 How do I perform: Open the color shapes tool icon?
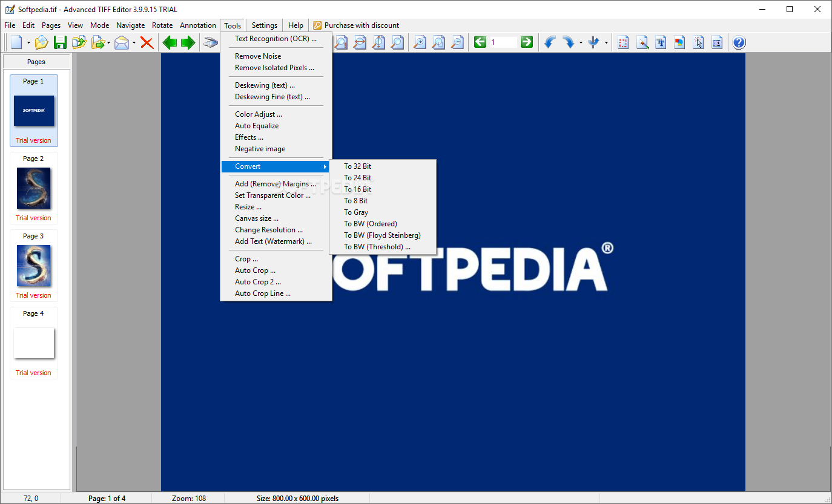pos(679,42)
